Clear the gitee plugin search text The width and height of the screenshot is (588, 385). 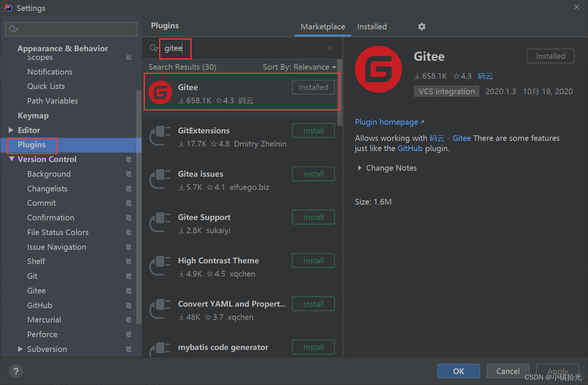coord(330,48)
